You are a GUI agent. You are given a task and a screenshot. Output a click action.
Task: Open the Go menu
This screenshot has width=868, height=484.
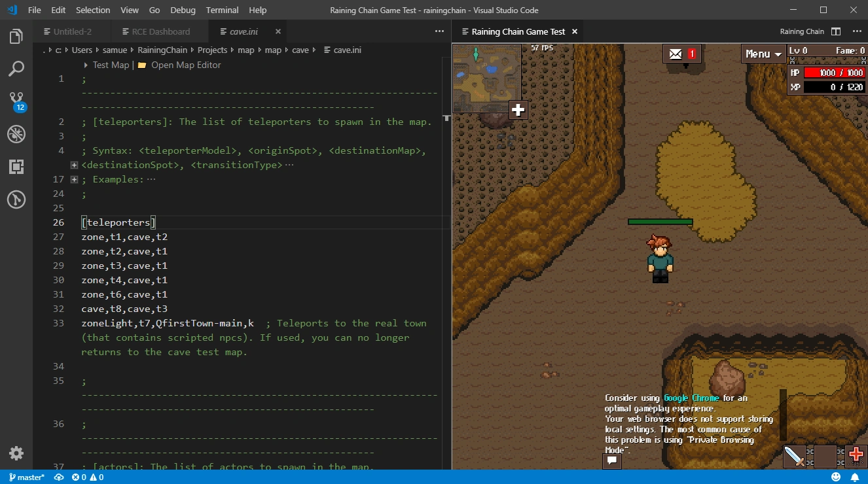point(154,10)
